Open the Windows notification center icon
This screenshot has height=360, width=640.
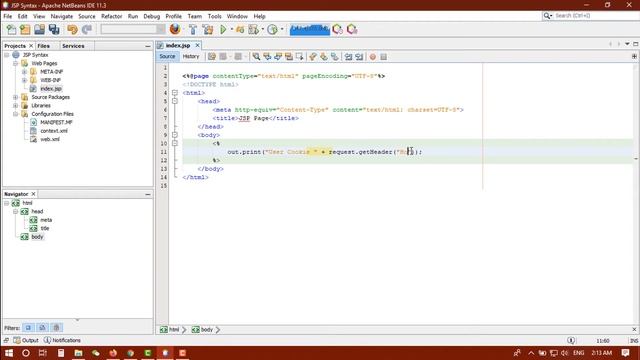625,353
